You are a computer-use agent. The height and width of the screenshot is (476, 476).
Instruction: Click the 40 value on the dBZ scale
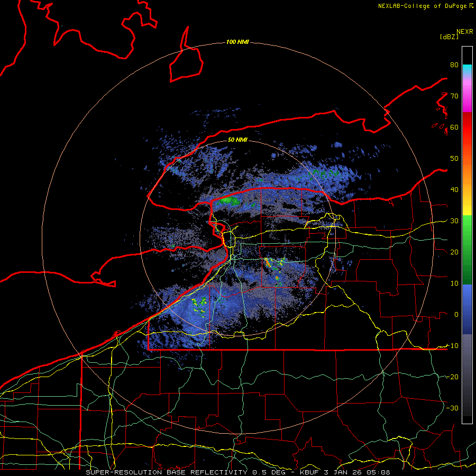454,190
